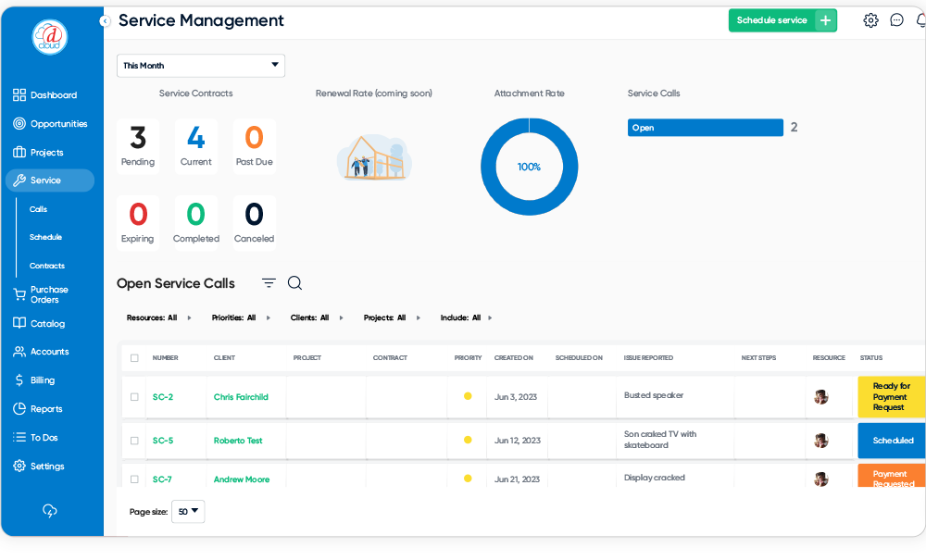The image size is (926, 560).
Task: Open search for Open Service Calls
Action: pyautogui.click(x=294, y=283)
